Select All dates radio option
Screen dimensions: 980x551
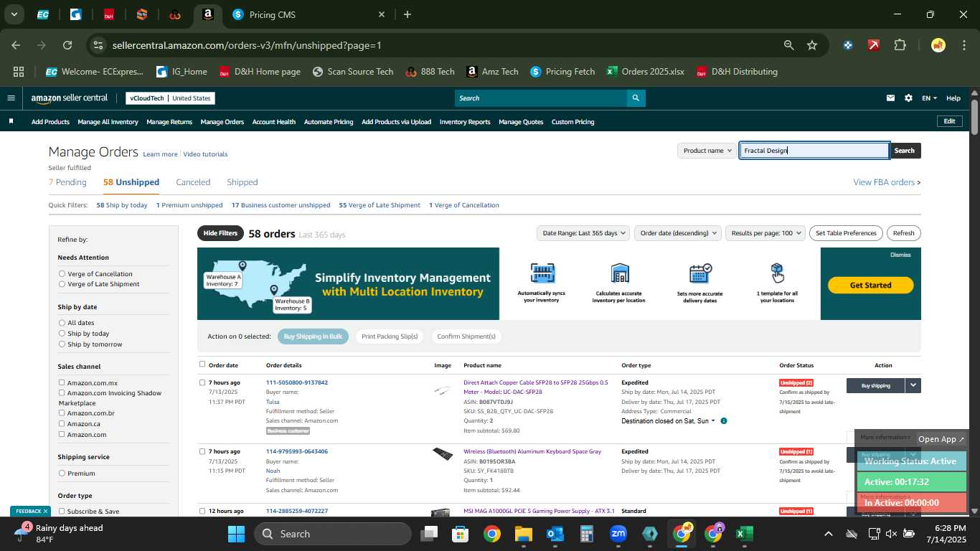pyautogui.click(x=62, y=323)
